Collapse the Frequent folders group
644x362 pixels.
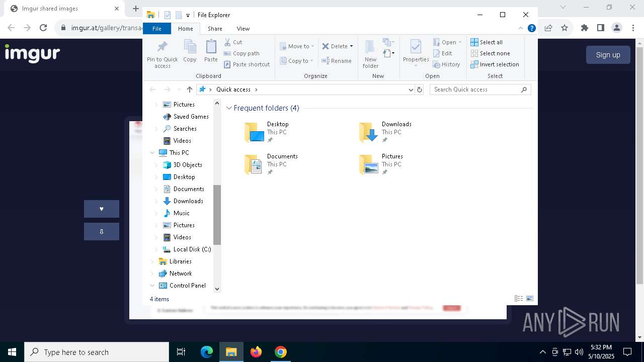pyautogui.click(x=229, y=108)
